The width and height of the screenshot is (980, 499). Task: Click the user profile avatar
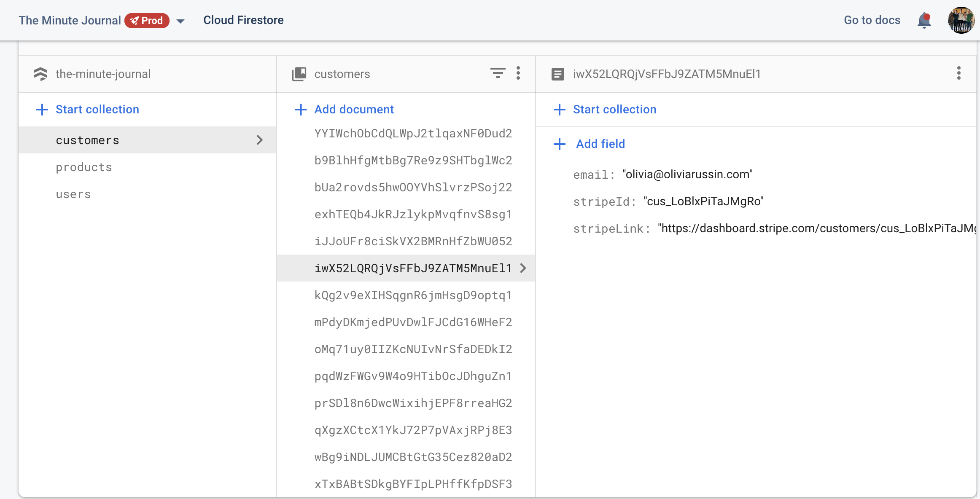961,20
